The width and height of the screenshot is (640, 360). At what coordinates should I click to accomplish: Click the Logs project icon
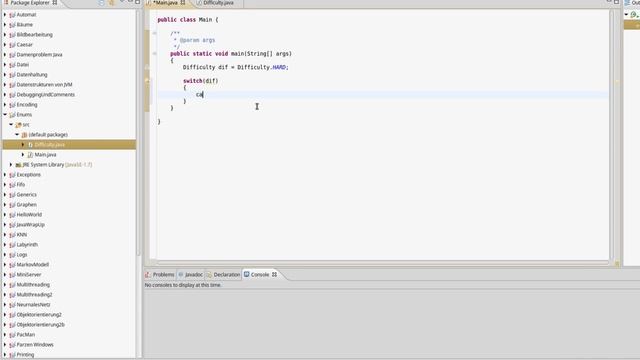click(x=12, y=255)
